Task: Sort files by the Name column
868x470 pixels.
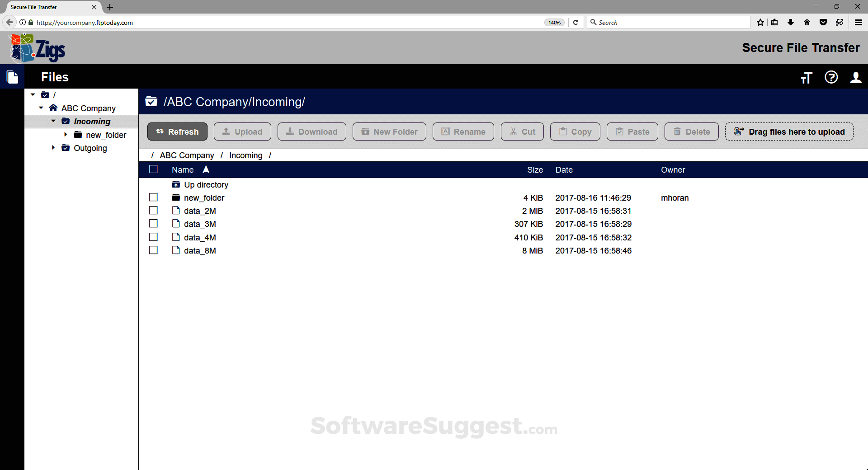Action: pos(182,169)
